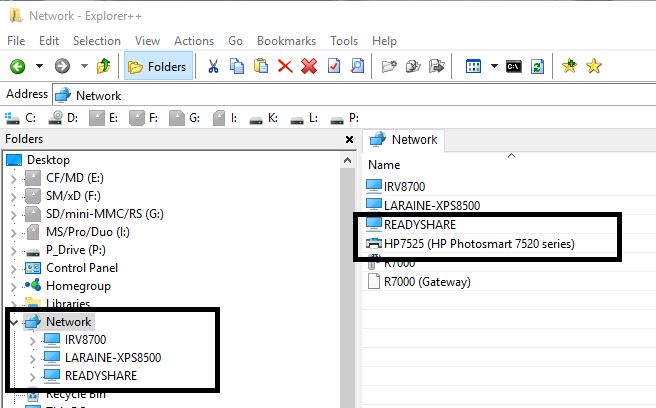
Task: Click the grey Forward arrow button
Action: click(x=62, y=66)
